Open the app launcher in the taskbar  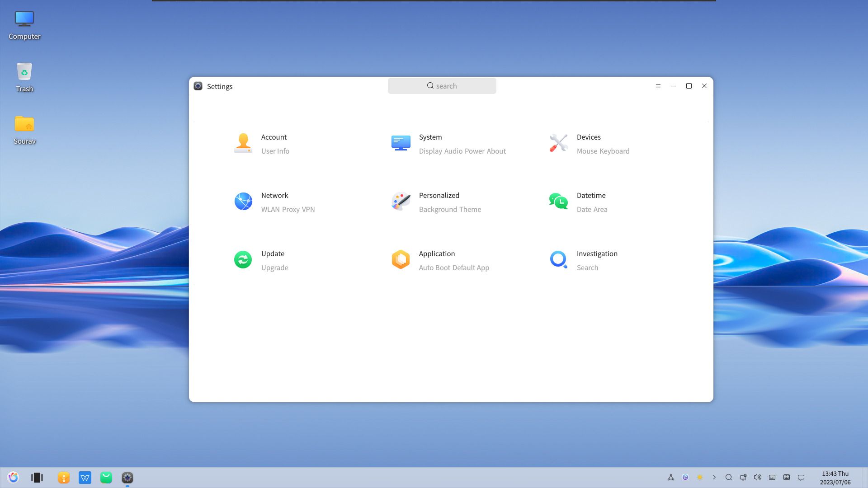13,477
